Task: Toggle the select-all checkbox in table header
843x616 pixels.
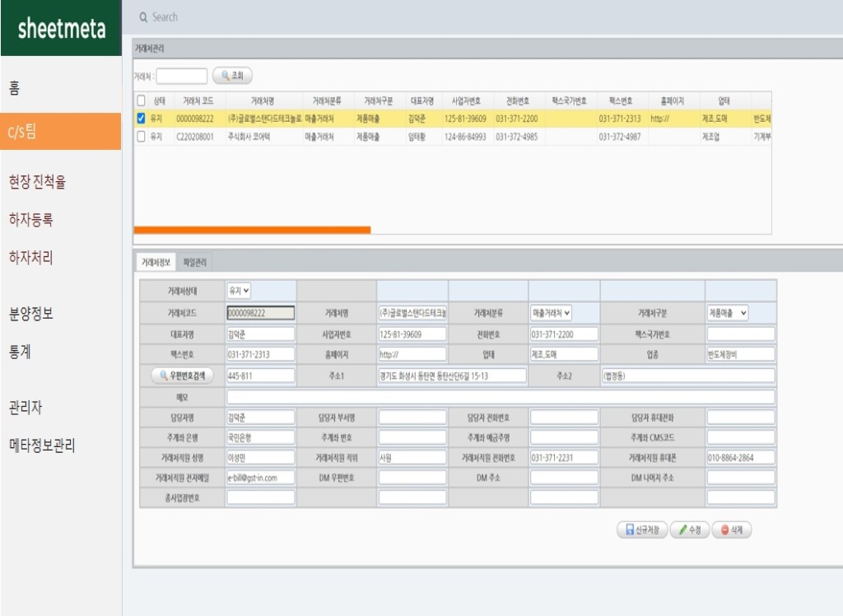Action: point(141,100)
